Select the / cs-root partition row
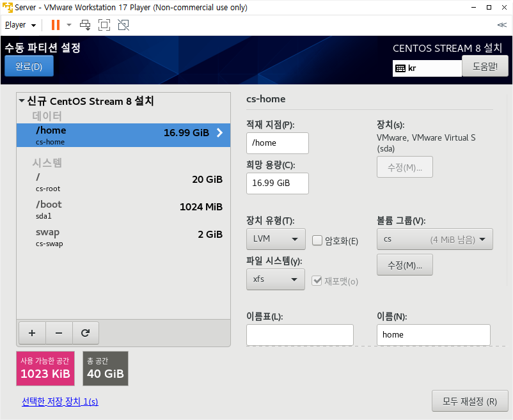This screenshot has width=513, height=420. tap(123, 182)
